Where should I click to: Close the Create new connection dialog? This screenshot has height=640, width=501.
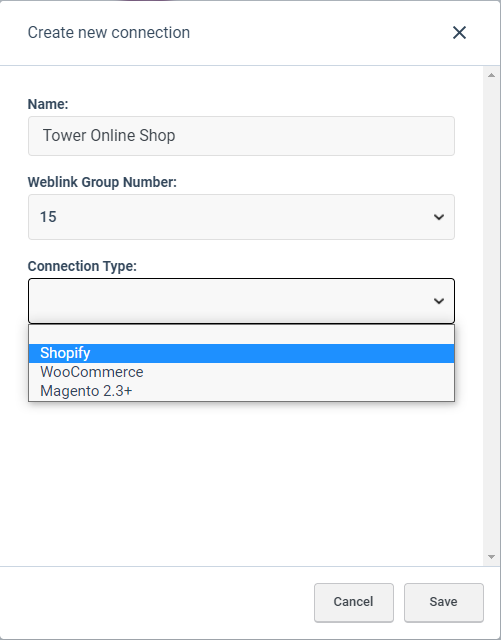point(459,33)
